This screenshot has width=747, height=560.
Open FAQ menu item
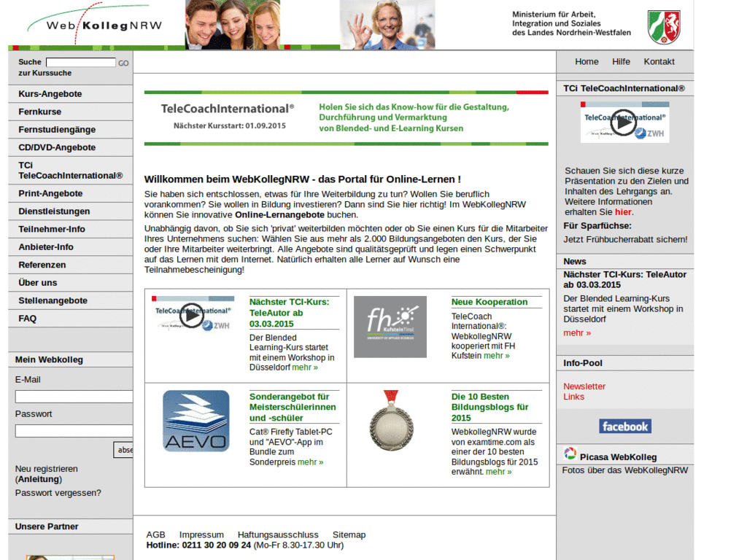[71, 318]
